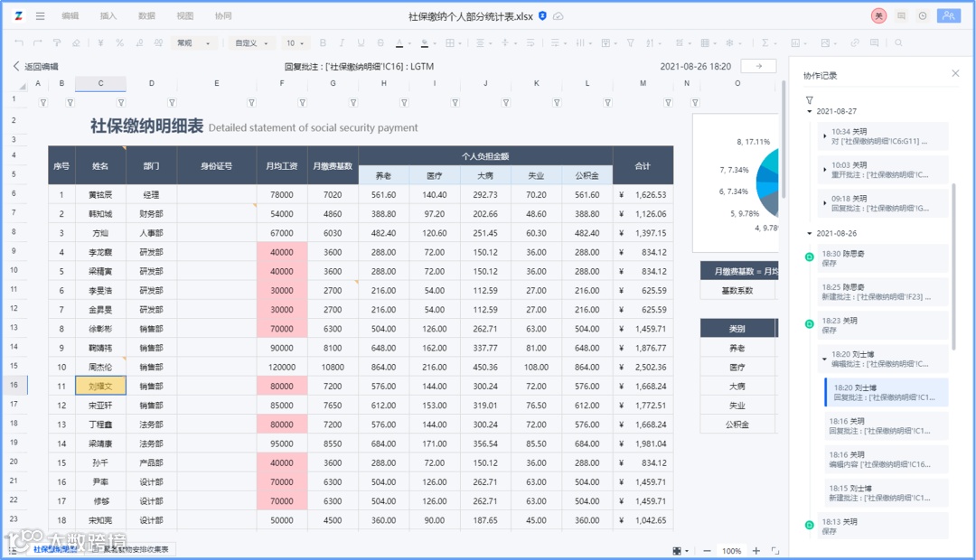Click the search magnifier icon

coord(898,43)
